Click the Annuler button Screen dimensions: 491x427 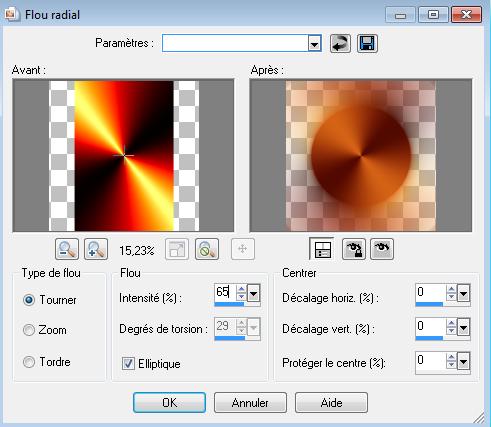(250, 403)
